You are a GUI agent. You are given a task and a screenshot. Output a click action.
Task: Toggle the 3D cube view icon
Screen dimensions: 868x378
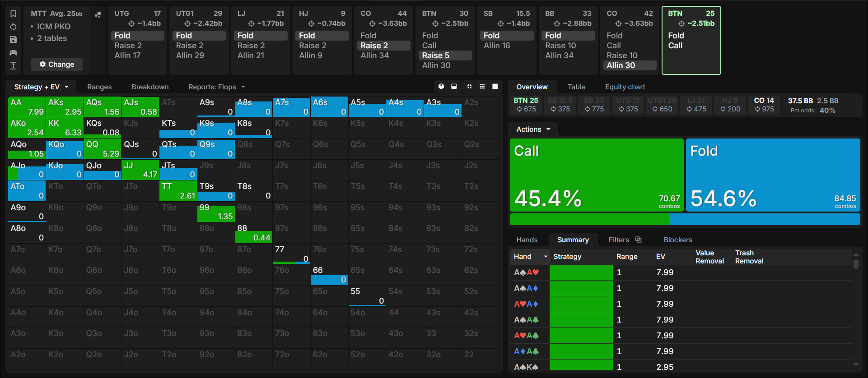tap(441, 87)
